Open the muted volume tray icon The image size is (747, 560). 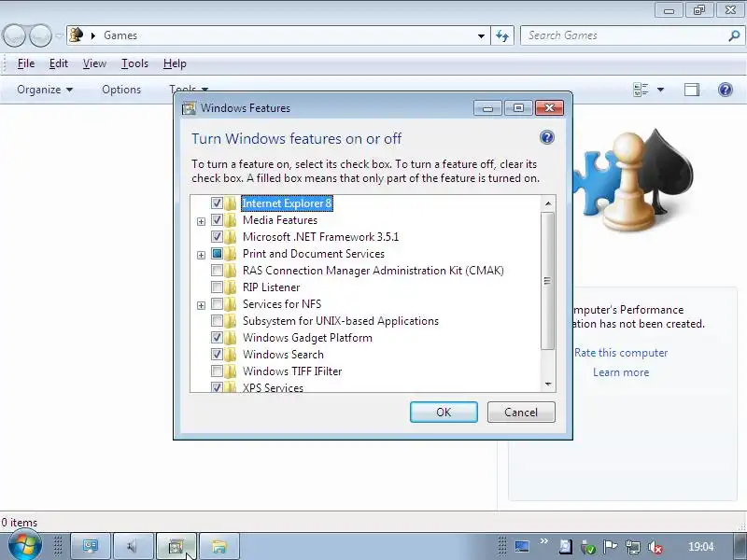point(655,547)
